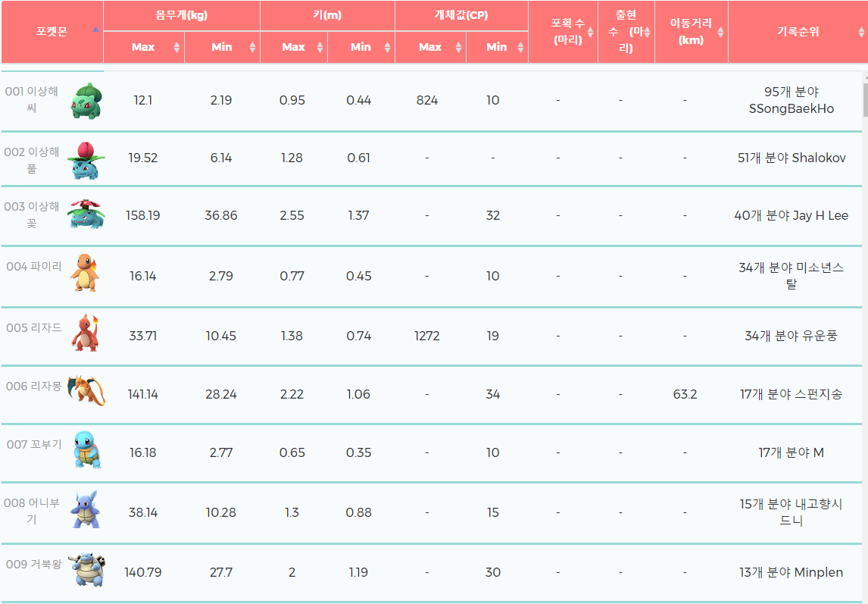Sort by 몸무게 Max column

pos(143,47)
